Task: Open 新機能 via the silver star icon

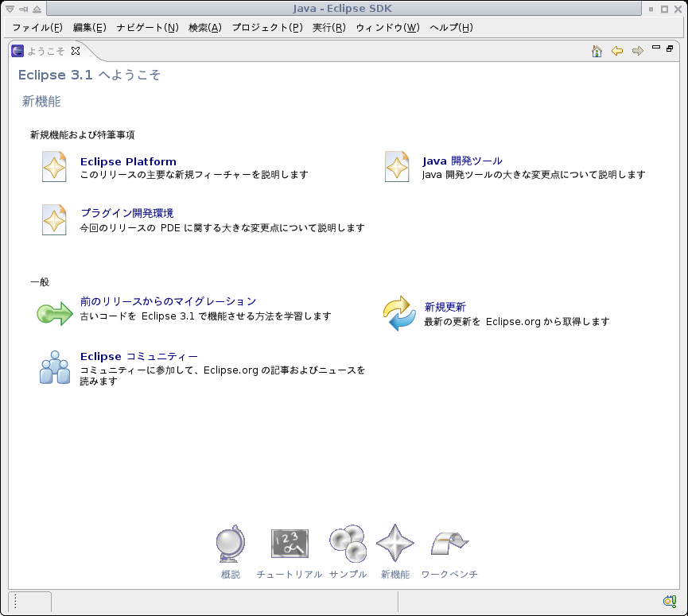Action: (395, 543)
